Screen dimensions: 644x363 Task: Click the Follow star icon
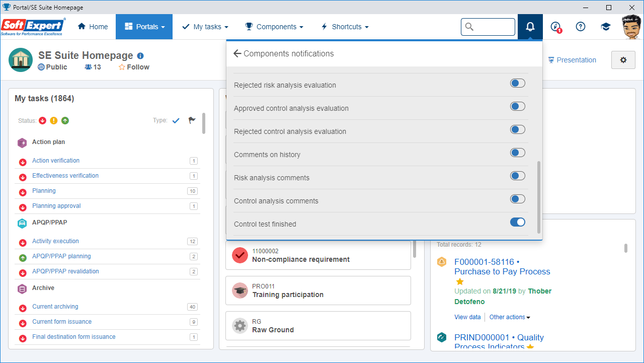[122, 67]
